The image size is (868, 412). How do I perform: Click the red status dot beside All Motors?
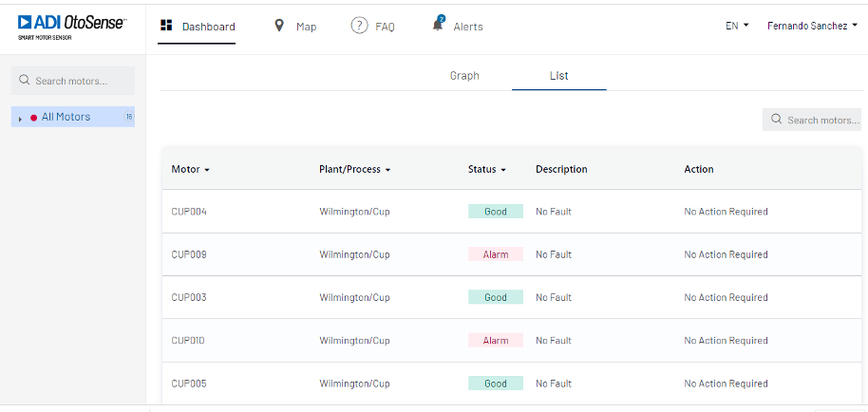(33, 118)
